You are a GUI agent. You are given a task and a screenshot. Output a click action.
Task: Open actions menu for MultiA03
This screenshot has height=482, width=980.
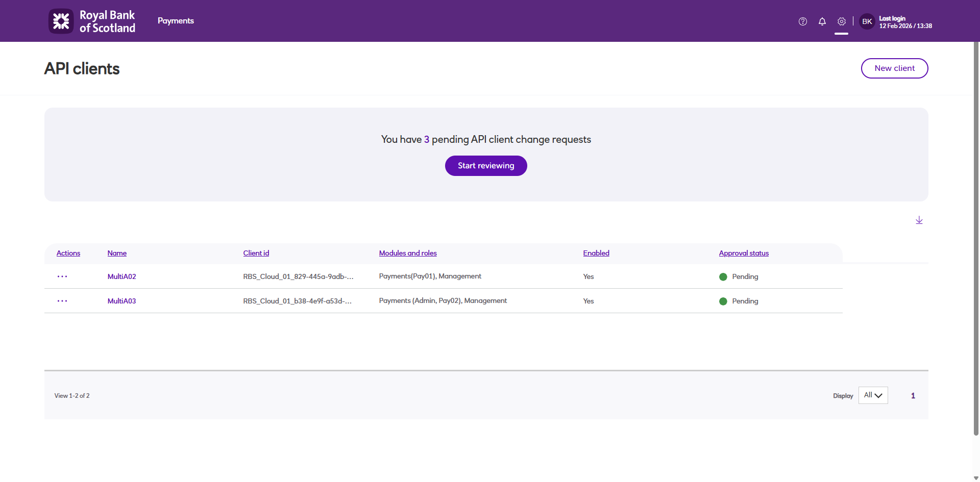[x=62, y=301]
